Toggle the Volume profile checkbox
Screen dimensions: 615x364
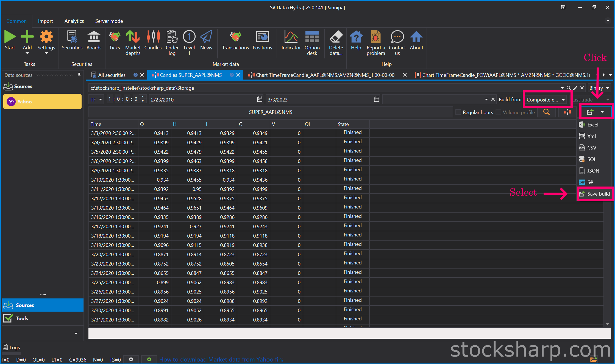[x=498, y=112]
